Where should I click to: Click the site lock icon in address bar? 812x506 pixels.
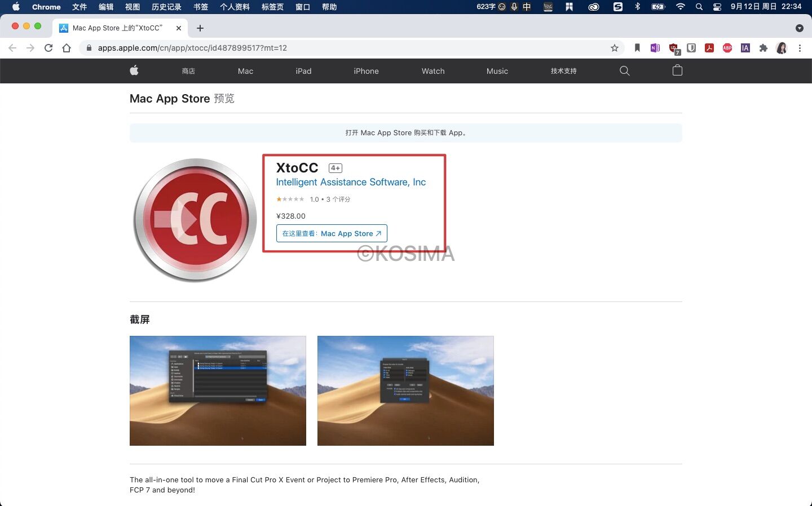(x=89, y=48)
